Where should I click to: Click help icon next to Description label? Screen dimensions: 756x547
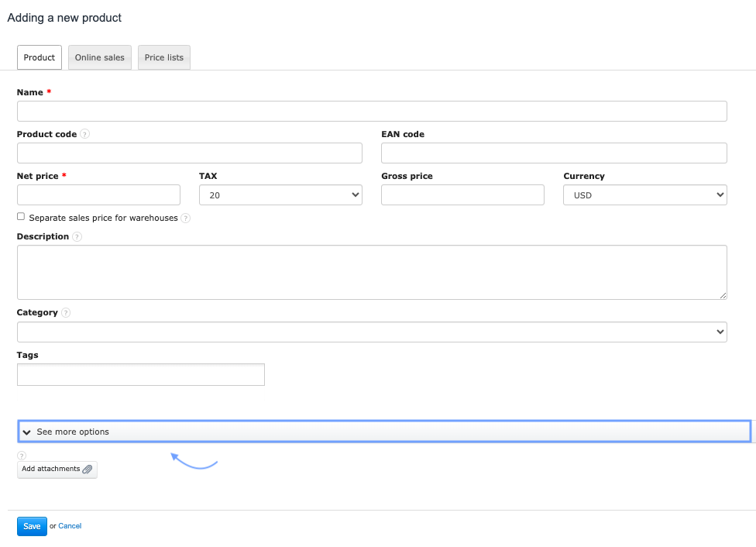[77, 237]
